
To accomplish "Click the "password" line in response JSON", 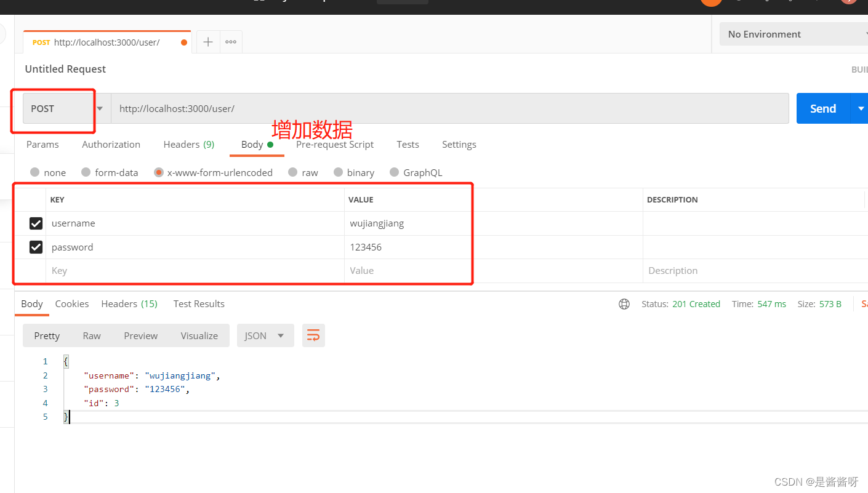I will click(137, 389).
